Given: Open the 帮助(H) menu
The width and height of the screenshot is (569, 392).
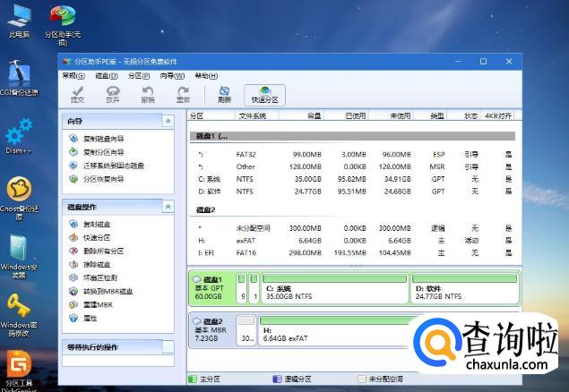Looking at the screenshot, I should [206, 75].
